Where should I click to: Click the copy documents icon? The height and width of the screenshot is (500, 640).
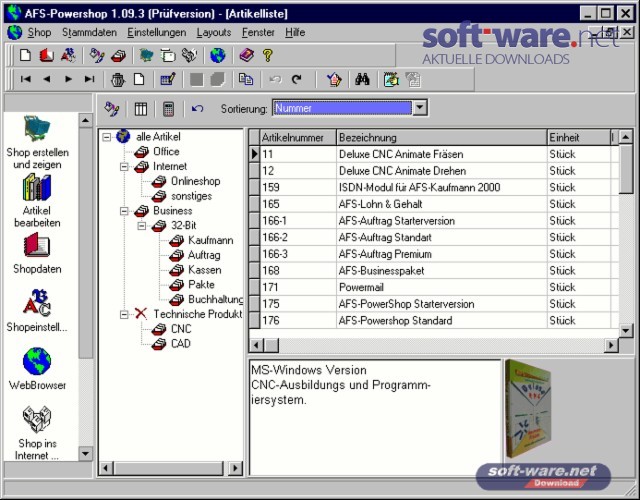246,79
